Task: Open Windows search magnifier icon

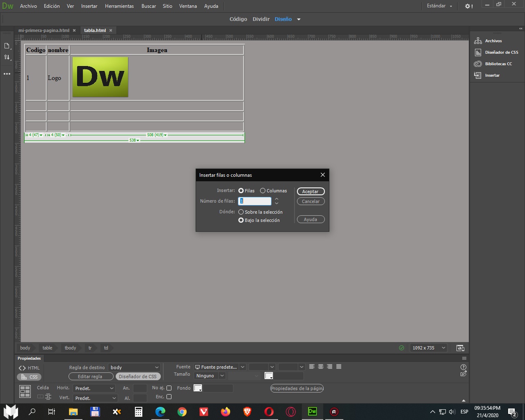Action: (32, 411)
